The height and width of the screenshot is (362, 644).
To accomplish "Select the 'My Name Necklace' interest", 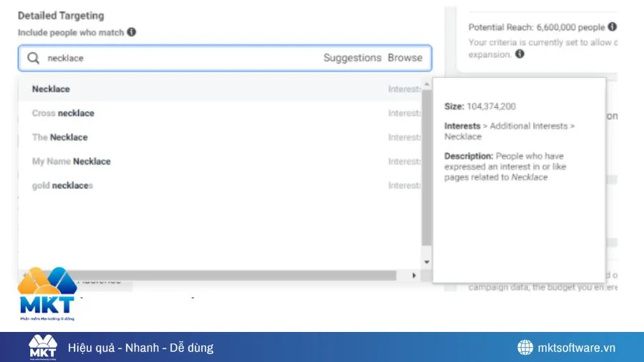I will click(72, 162).
